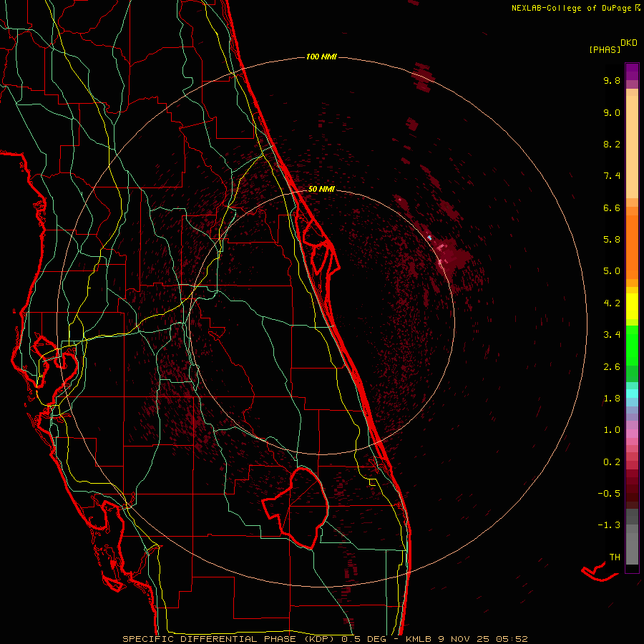Click the yellow segment of the color bar
This screenshot has height=644, width=644.
[x=632, y=306]
